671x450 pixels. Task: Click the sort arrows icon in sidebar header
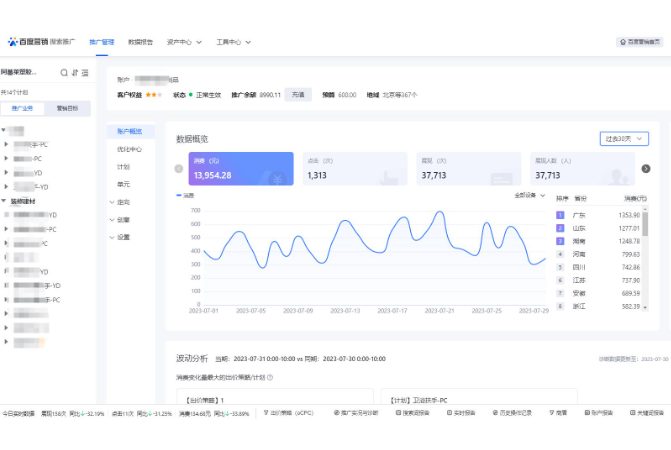[x=75, y=73]
